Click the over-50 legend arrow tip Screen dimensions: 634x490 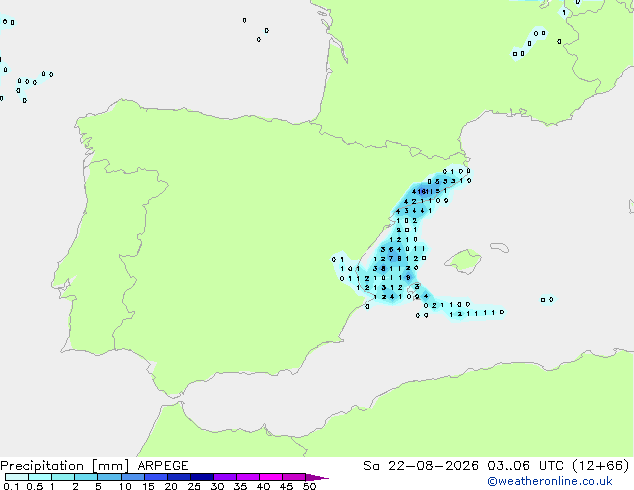click(317, 477)
